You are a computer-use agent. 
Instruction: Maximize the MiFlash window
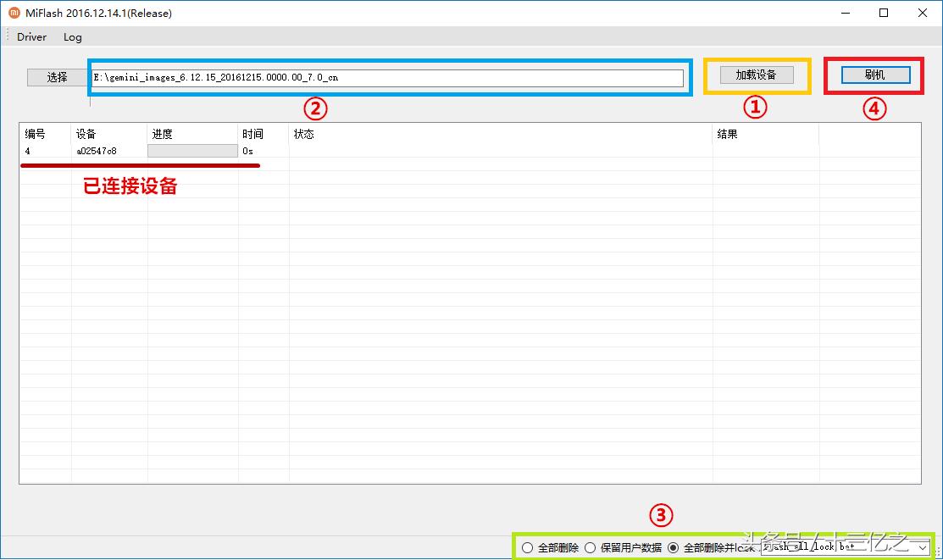884,13
